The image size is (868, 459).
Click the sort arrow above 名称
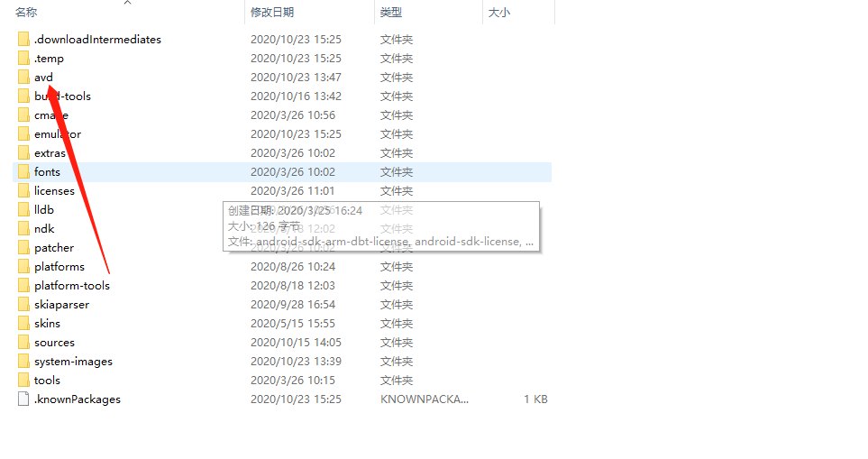tap(128, 3)
